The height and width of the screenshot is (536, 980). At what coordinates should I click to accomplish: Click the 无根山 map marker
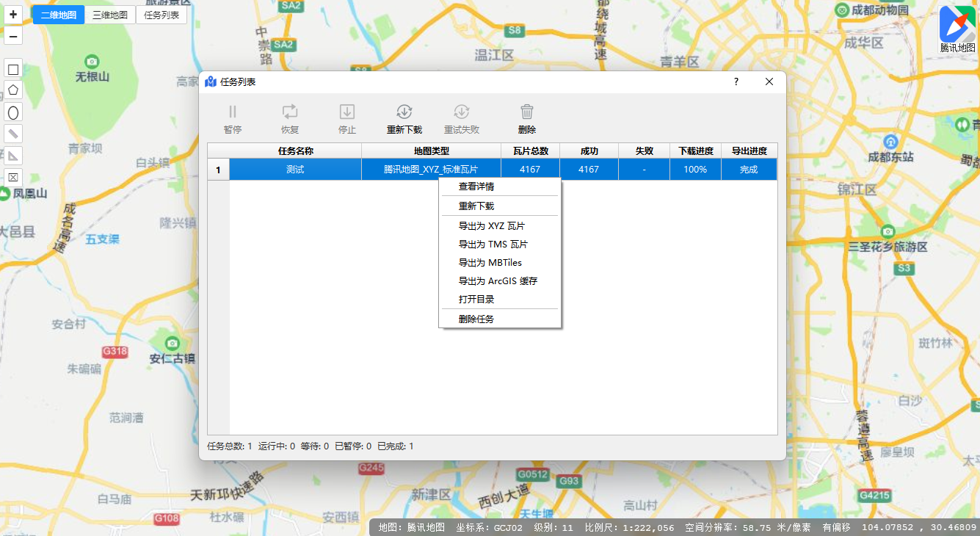(x=92, y=61)
